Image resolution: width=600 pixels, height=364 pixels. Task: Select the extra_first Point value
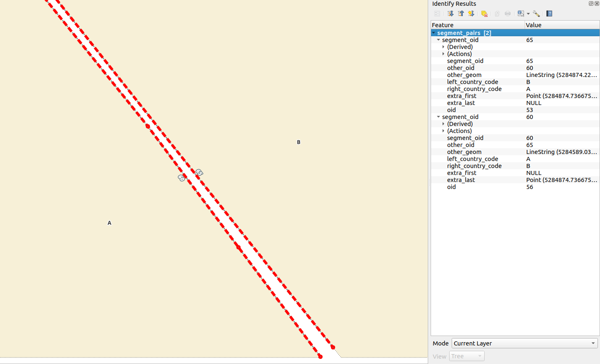coord(561,96)
